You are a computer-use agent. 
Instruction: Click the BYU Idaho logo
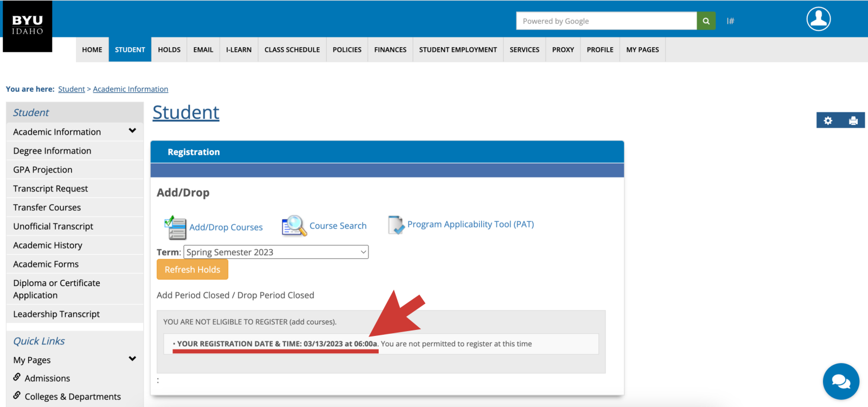[x=27, y=26]
